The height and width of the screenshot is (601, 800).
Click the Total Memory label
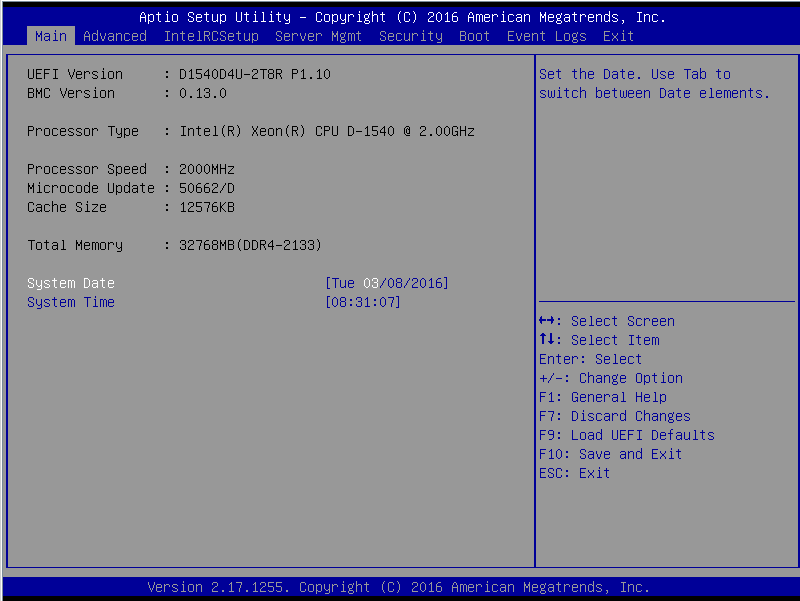pyautogui.click(x=75, y=245)
